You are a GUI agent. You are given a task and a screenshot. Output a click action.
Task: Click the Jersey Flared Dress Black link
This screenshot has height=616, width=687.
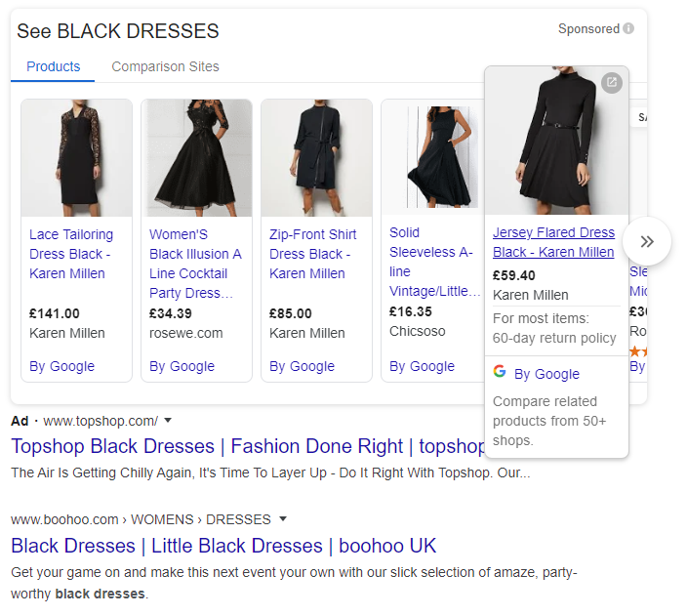(x=553, y=242)
